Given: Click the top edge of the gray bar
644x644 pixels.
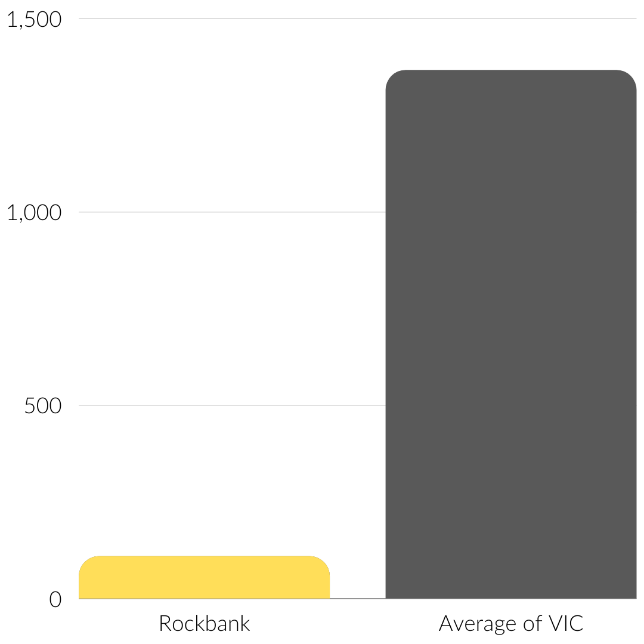Looking at the screenshot, I should coord(510,70).
